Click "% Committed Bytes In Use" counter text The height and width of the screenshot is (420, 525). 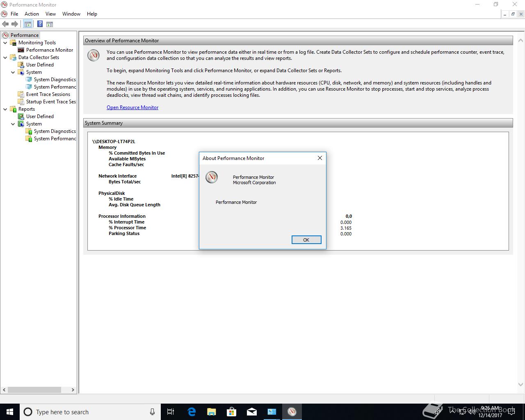pyautogui.click(x=137, y=153)
